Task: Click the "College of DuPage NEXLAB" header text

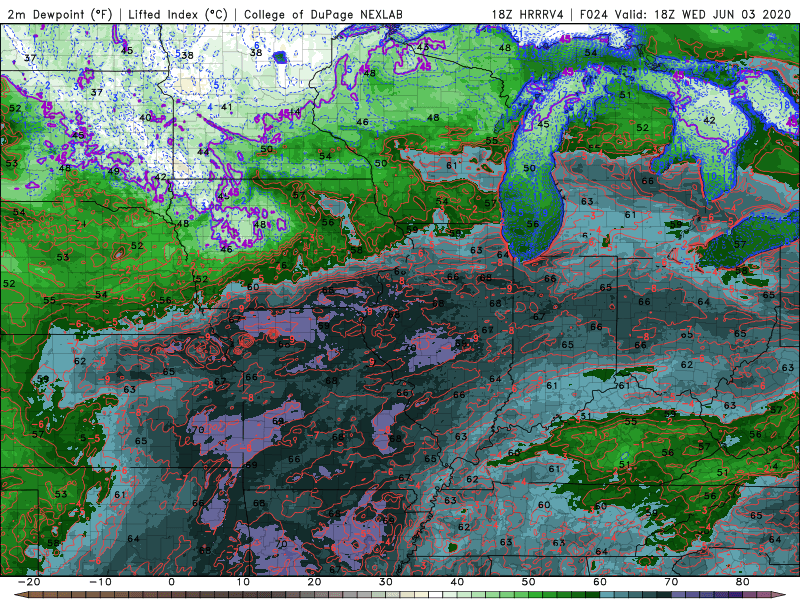Action: point(323,14)
